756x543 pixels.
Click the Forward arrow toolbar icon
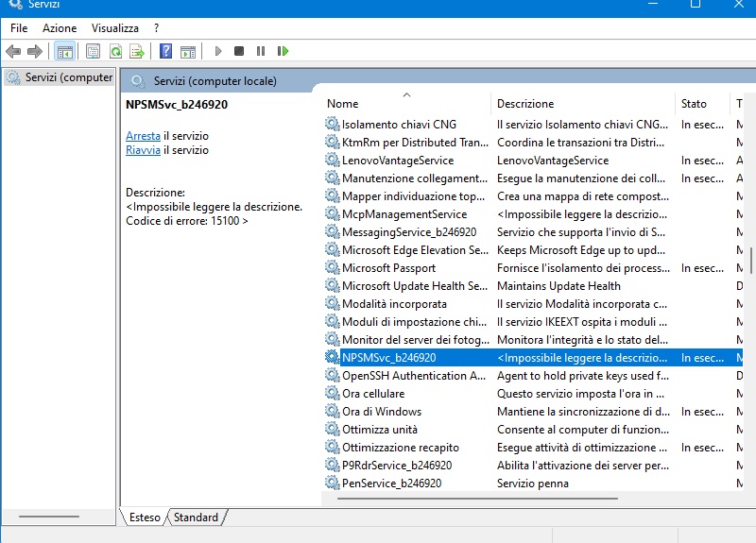pos(35,51)
